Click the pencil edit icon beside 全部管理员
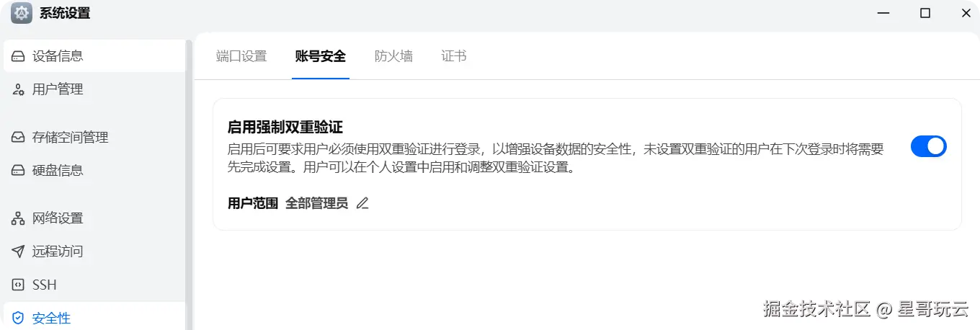 (362, 203)
